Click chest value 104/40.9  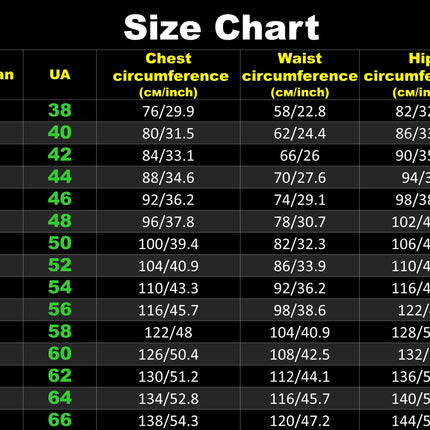[x=168, y=266]
